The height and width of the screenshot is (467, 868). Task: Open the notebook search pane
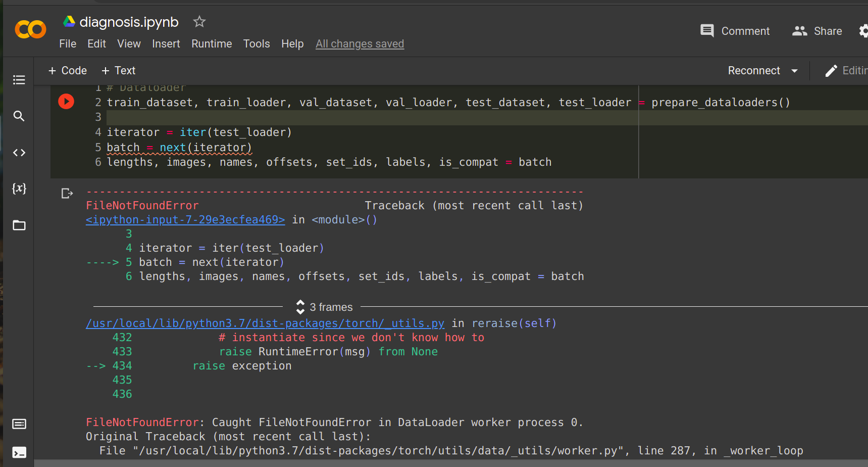pos(19,116)
